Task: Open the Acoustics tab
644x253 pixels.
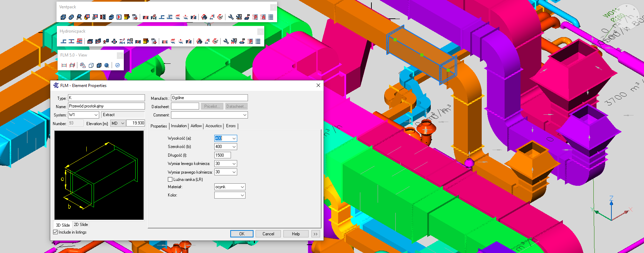Action: click(213, 126)
